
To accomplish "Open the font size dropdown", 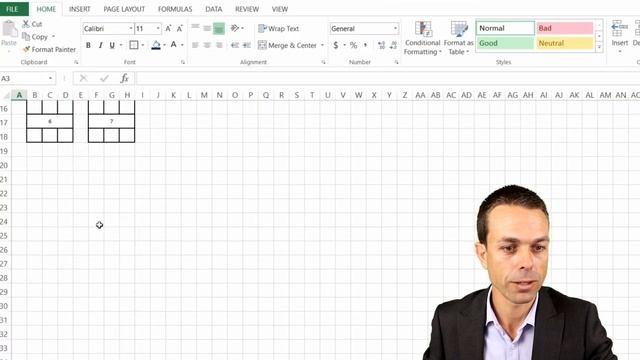I will pos(158,29).
